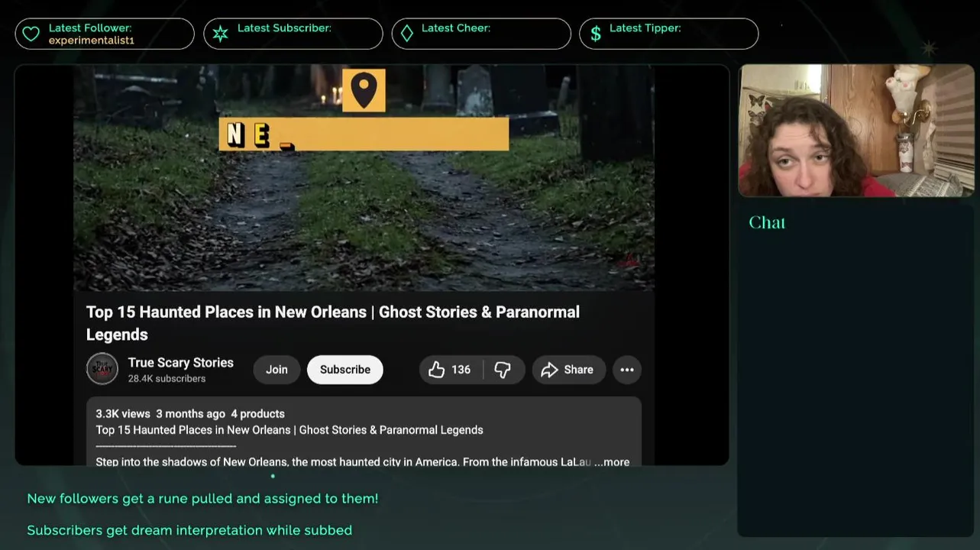Click the Join button
This screenshot has height=550, width=980.
(277, 370)
